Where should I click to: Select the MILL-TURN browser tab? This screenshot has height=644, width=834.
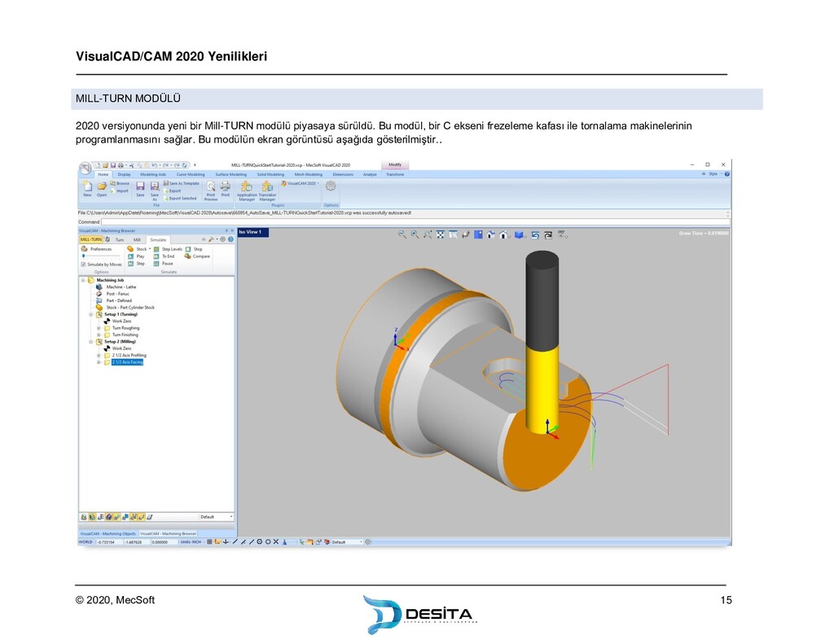tap(91, 240)
